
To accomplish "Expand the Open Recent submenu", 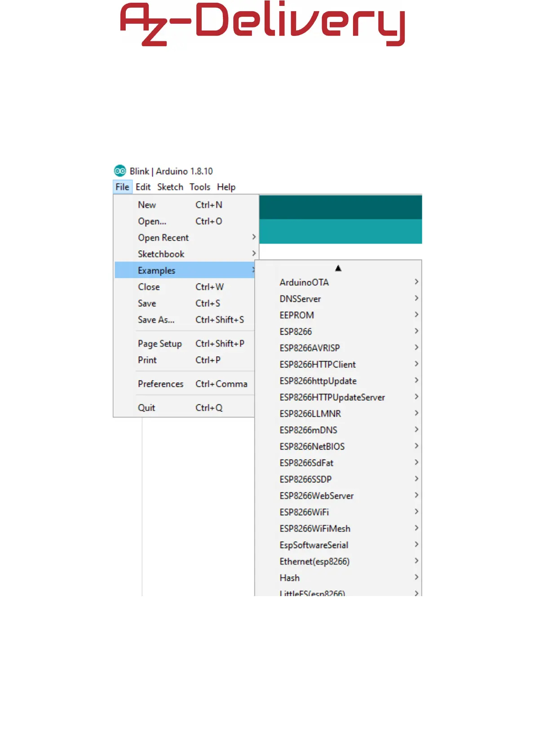I will 186,238.
